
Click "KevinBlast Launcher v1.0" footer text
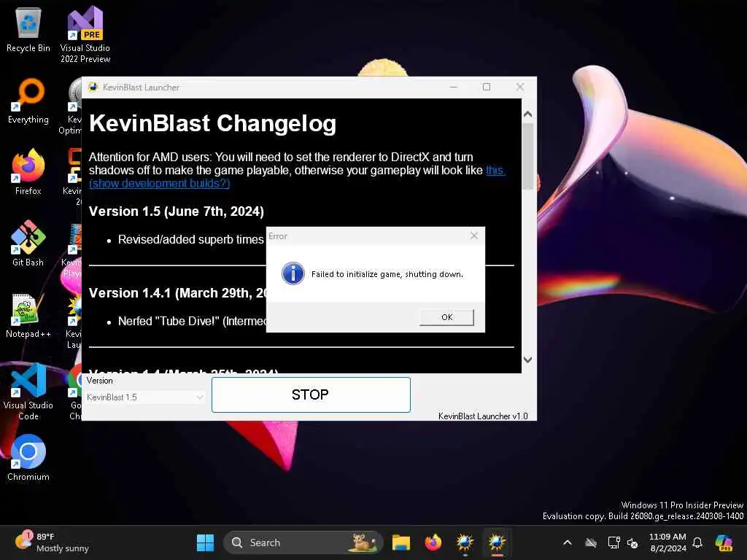483,416
